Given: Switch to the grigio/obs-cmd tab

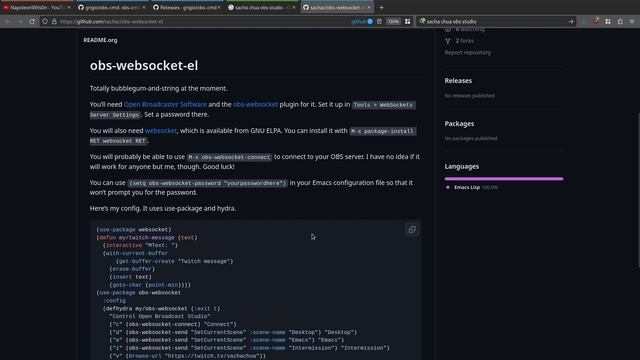Looking at the screenshot, I should coord(111,7).
